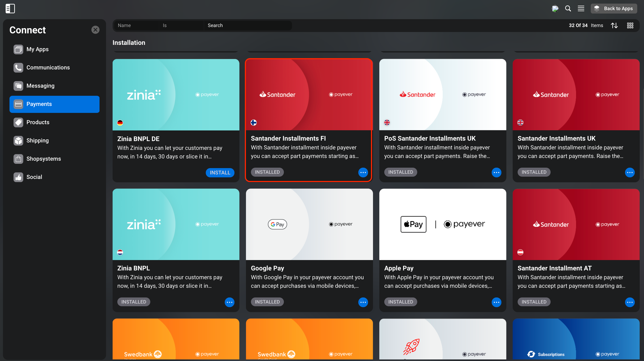
Task: Switch to grid view icon
Action: [x=630, y=25]
